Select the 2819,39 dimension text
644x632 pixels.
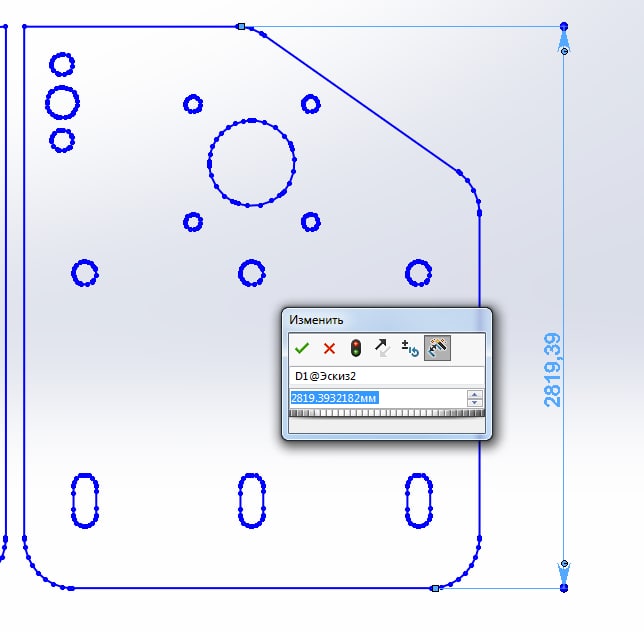coord(552,370)
